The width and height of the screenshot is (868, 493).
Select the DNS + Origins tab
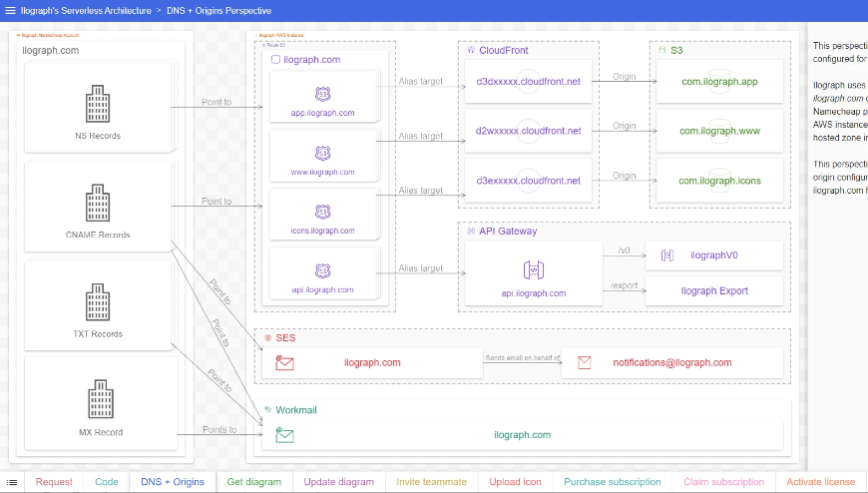(x=173, y=482)
